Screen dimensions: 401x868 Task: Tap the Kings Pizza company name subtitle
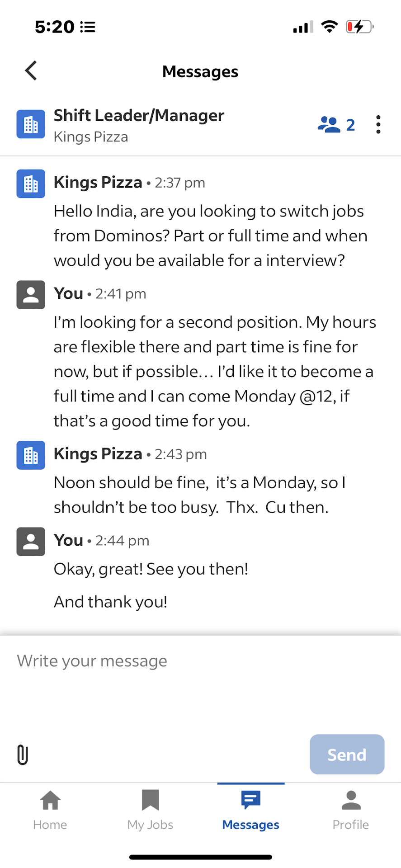pos(91,137)
